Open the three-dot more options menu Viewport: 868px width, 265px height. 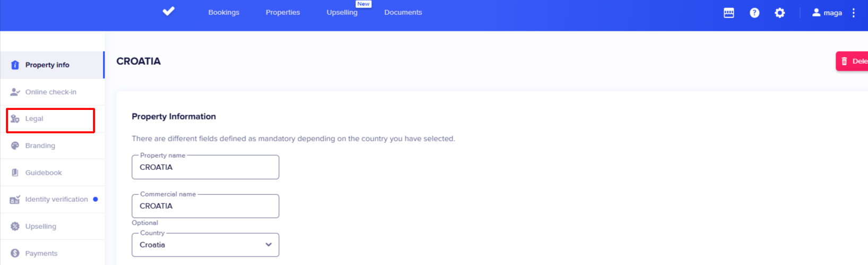853,13
